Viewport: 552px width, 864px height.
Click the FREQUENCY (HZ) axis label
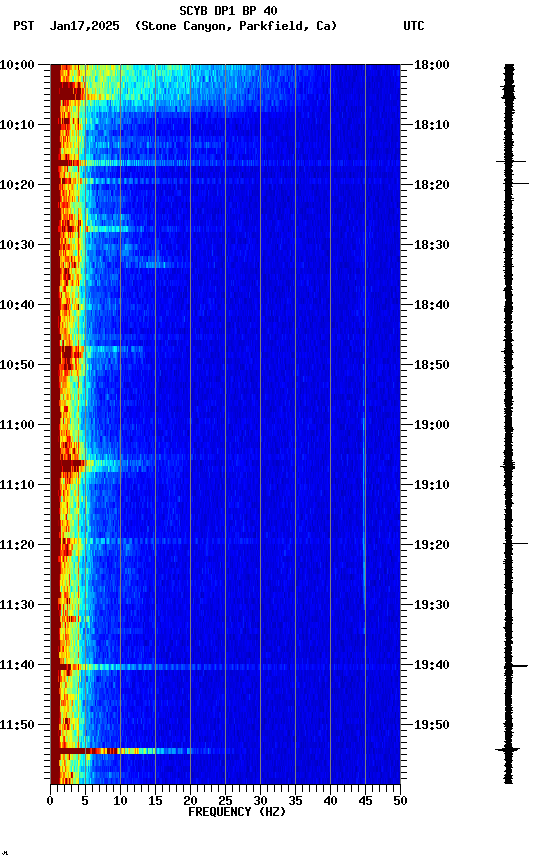[x=237, y=812]
